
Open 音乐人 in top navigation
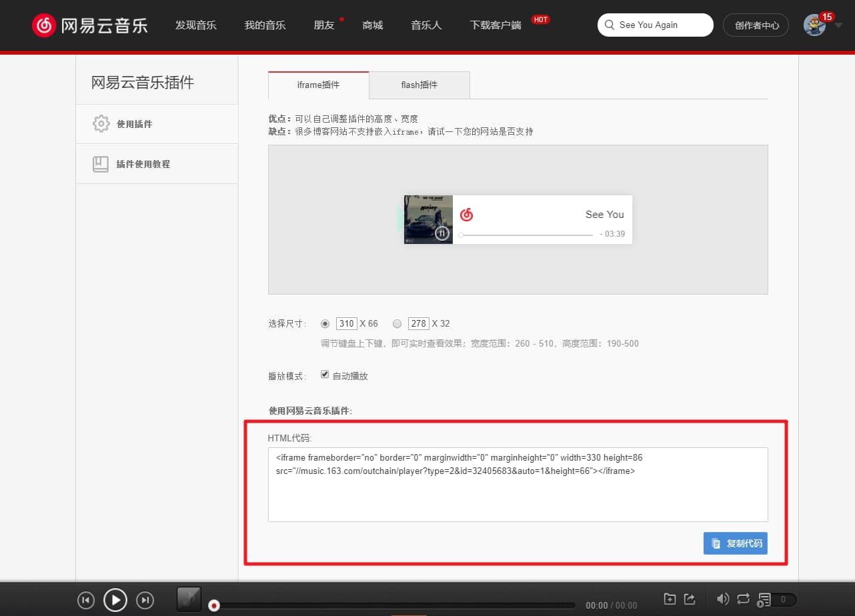[x=426, y=25]
